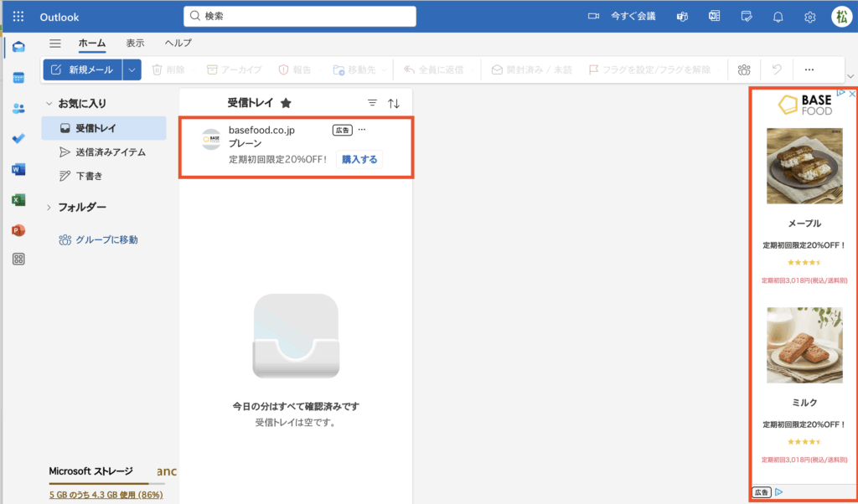858x504 pixels.
Task: Launch Excel from the app rail
Action: (18, 200)
